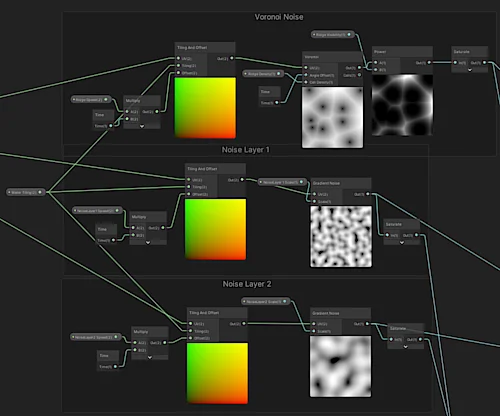This screenshot has width=500, height=416.
Task: Click Voronoi Noise Tiling And Offset UV preview
Action: pos(205,108)
